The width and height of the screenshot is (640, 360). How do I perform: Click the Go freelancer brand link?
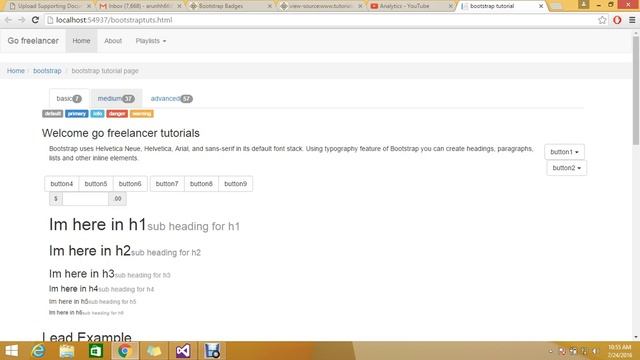point(33,41)
